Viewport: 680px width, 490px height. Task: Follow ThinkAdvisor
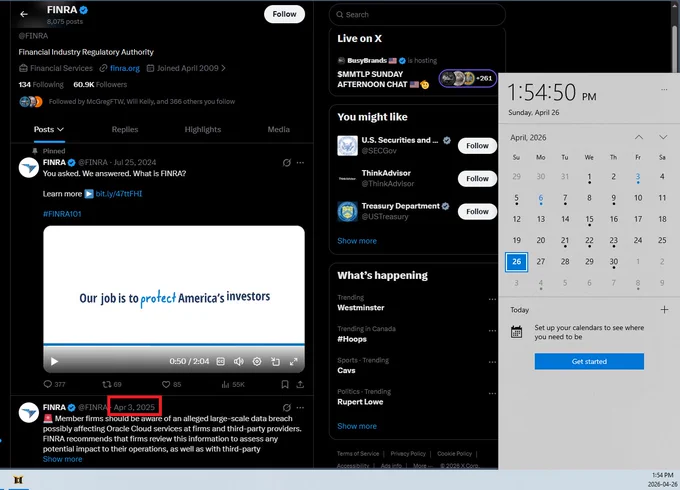point(477,179)
